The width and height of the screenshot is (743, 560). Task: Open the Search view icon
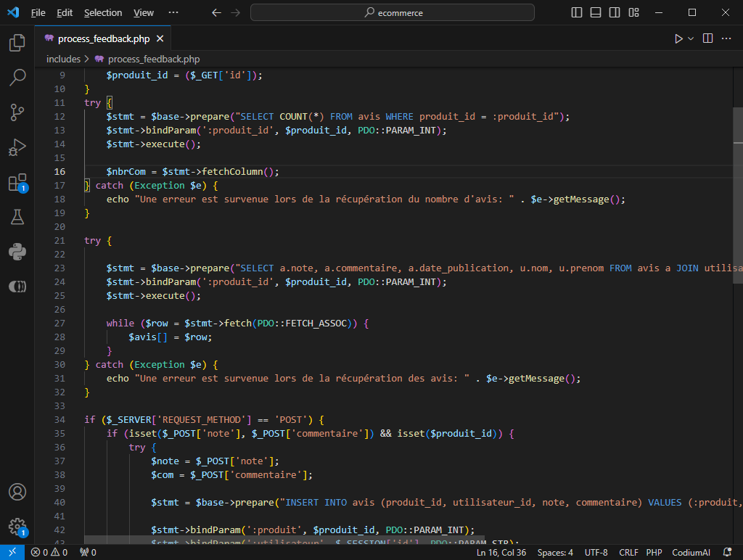17,77
